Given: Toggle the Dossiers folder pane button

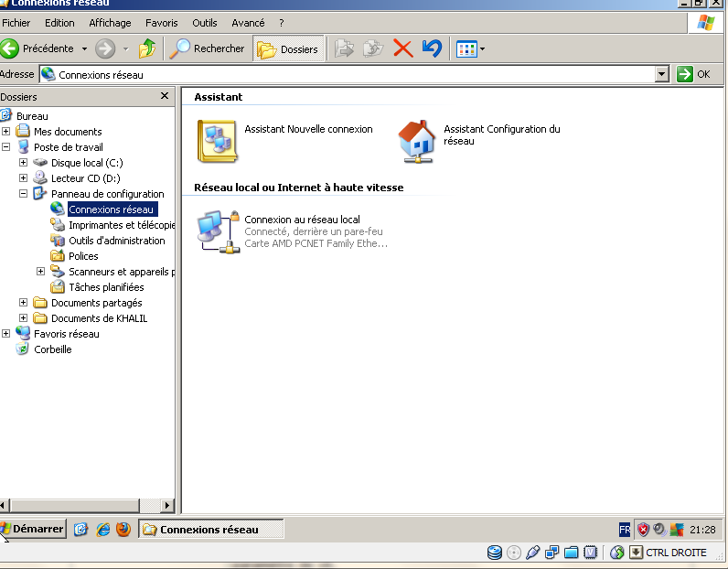Looking at the screenshot, I should click(x=288, y=48).
